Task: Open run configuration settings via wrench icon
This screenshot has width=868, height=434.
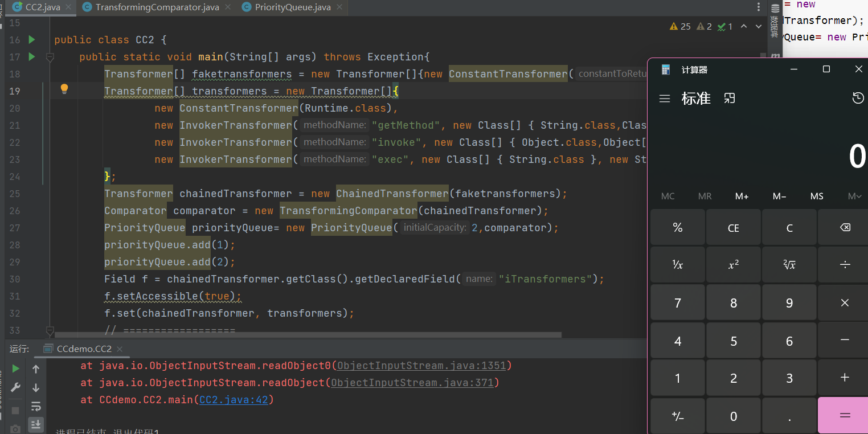Action: 15,387
